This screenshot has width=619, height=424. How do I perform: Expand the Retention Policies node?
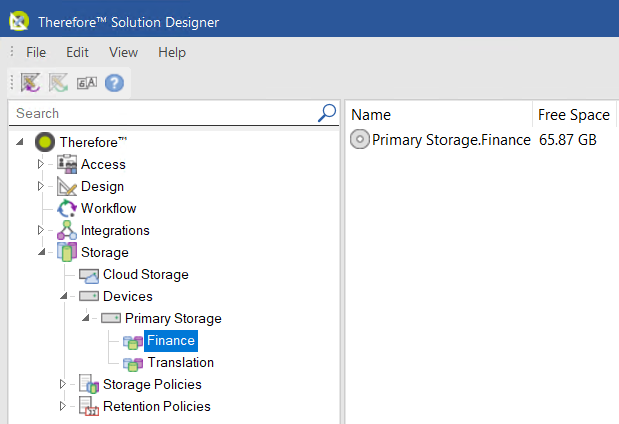click(63, 406)
